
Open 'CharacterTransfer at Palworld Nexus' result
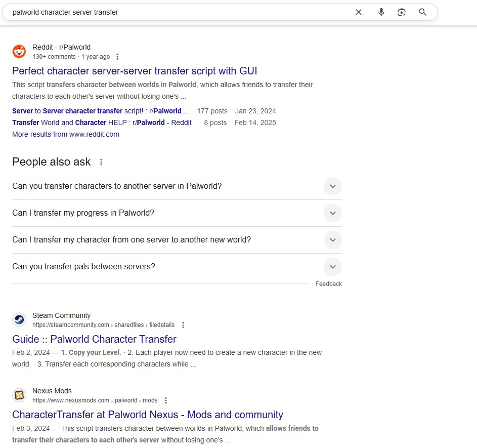148,415
